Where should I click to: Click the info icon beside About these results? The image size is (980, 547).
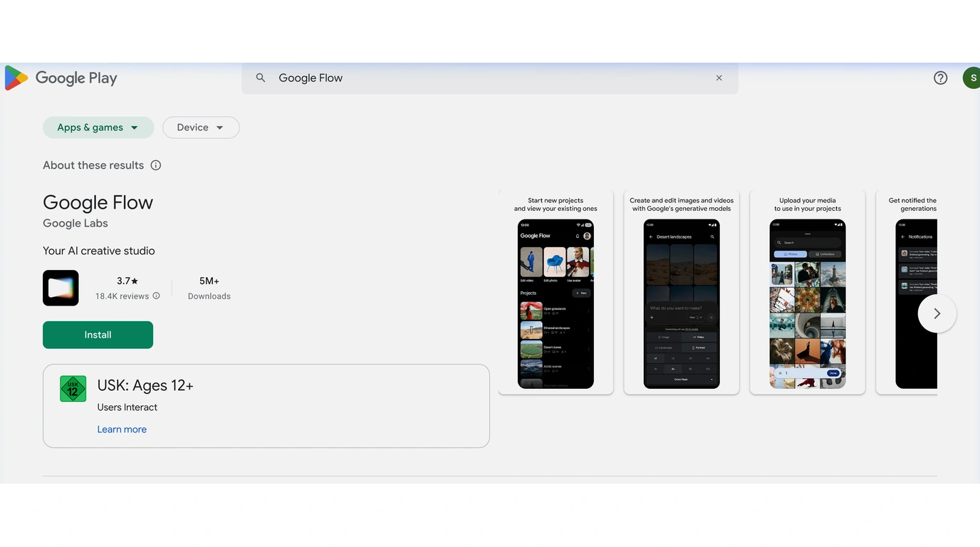[156, 165]
